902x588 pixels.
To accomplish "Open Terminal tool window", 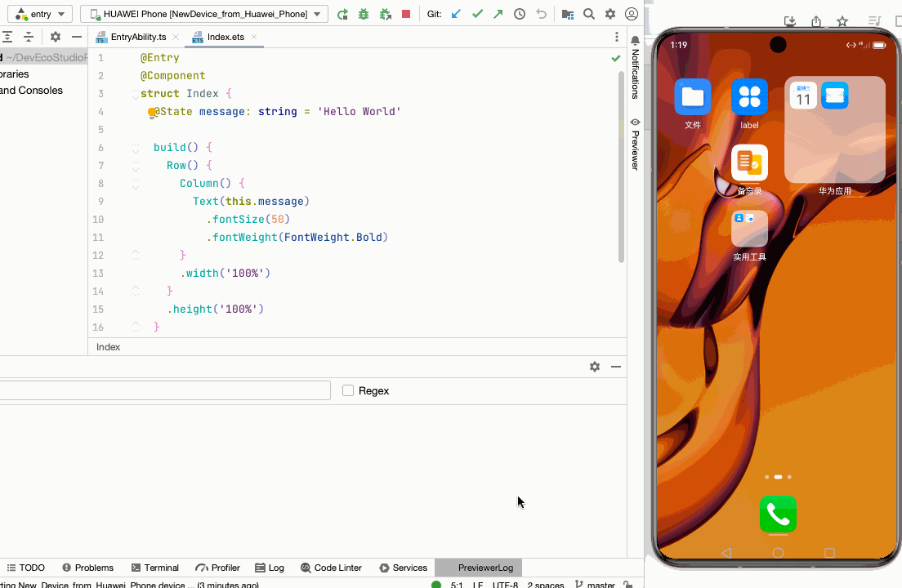I will (x=155, y=568).
